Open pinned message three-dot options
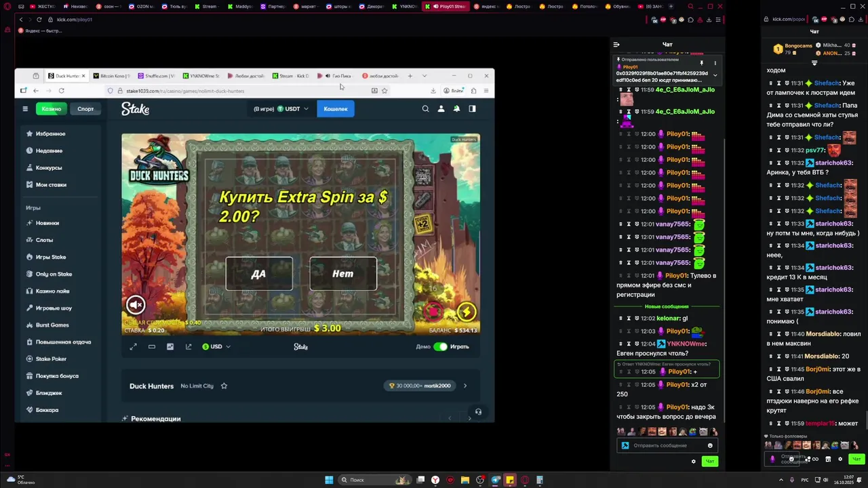The image size is (868, 488). click(x=715, y=63)
